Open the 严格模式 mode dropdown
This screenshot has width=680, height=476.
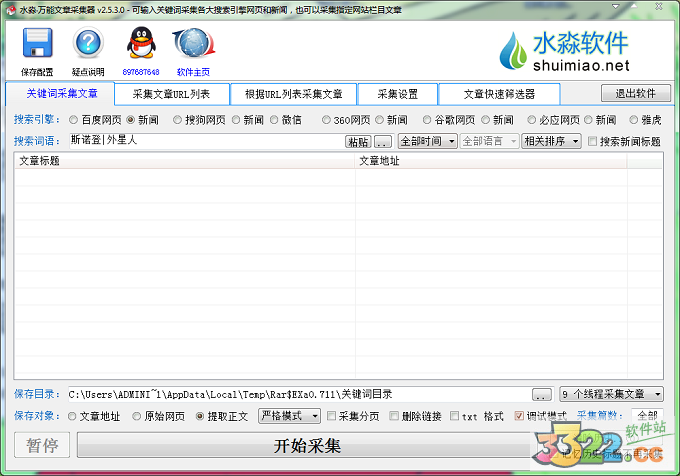[289, 416]
